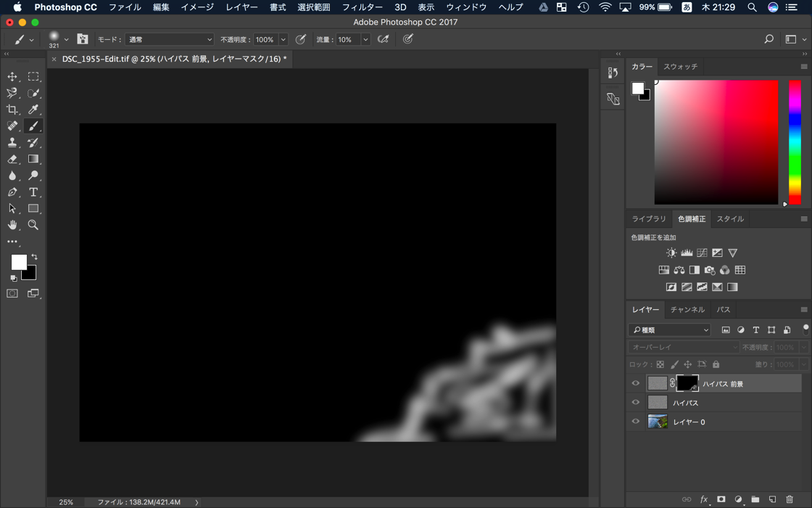The height and width of the screenshot is (508, 812).
Task: Hide the ハイパス 前景 layer
Action: [636, 383]
